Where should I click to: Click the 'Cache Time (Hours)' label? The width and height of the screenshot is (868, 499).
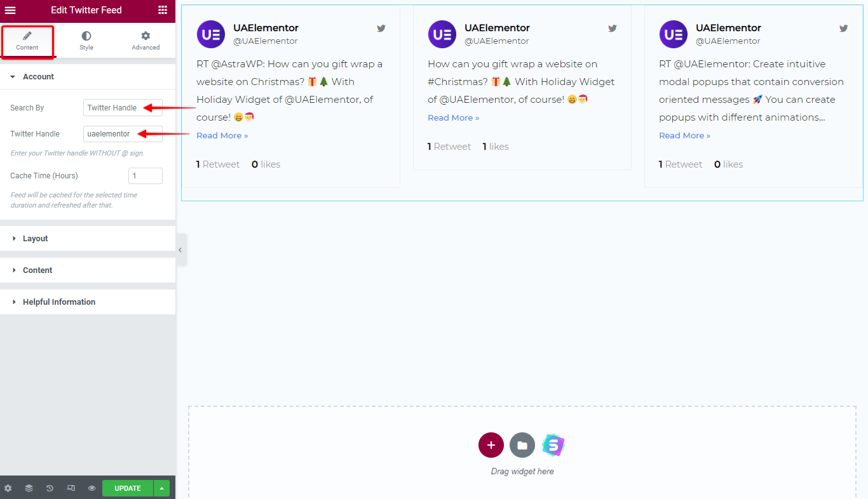click(44, 176)
